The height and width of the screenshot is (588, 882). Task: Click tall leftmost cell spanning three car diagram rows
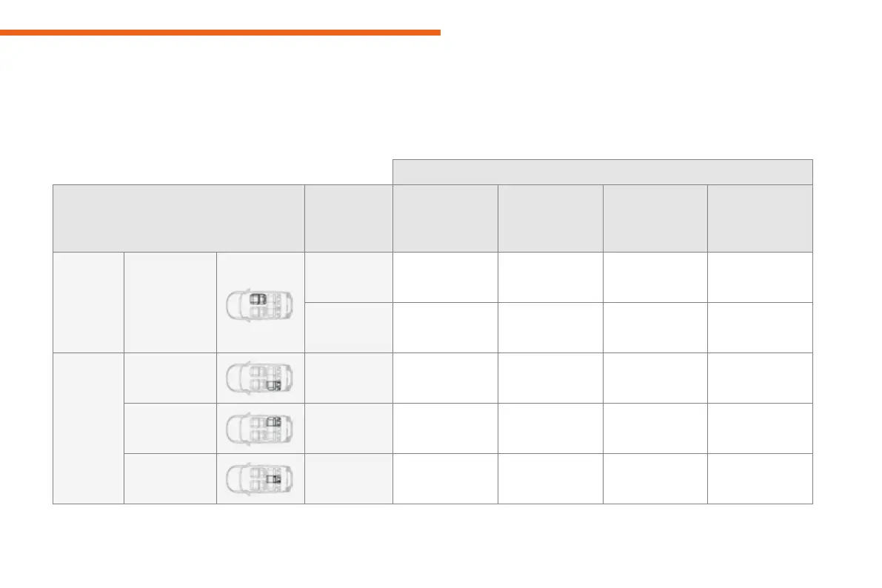[x=88, y=428]
